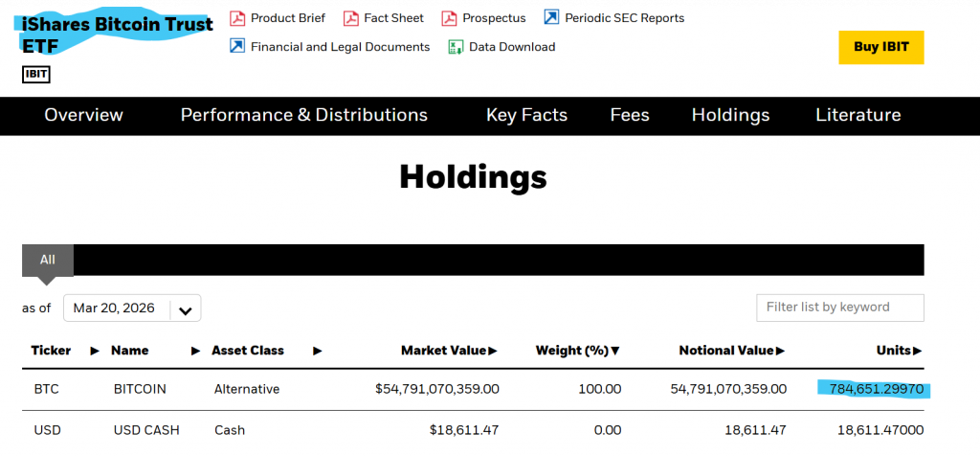Select the All holdings tab
This screenshot has height=456, width=980.
[48, 260]
